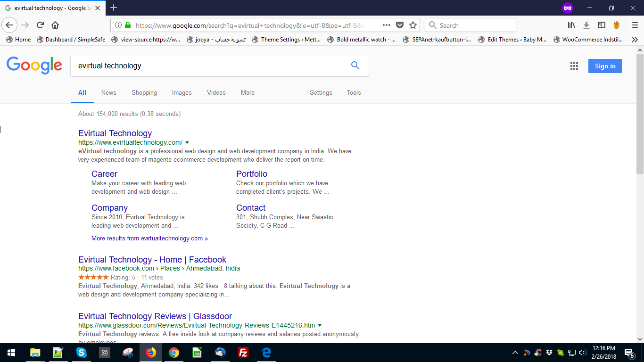Click the private browsing mask icon

click(x=567, y=8)
